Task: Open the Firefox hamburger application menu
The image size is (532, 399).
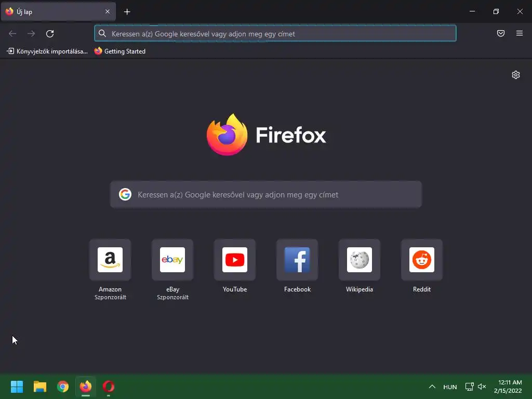Action: pos(519,33)
